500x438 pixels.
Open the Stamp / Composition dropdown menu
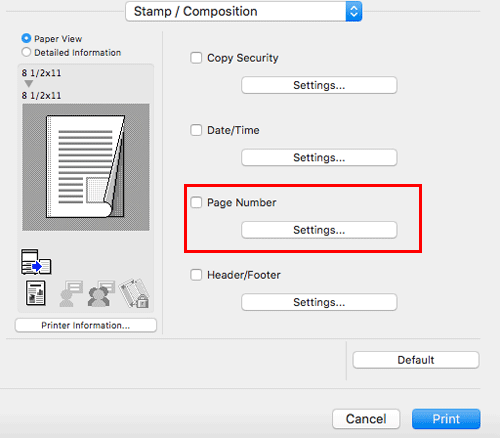coord(244,11)
